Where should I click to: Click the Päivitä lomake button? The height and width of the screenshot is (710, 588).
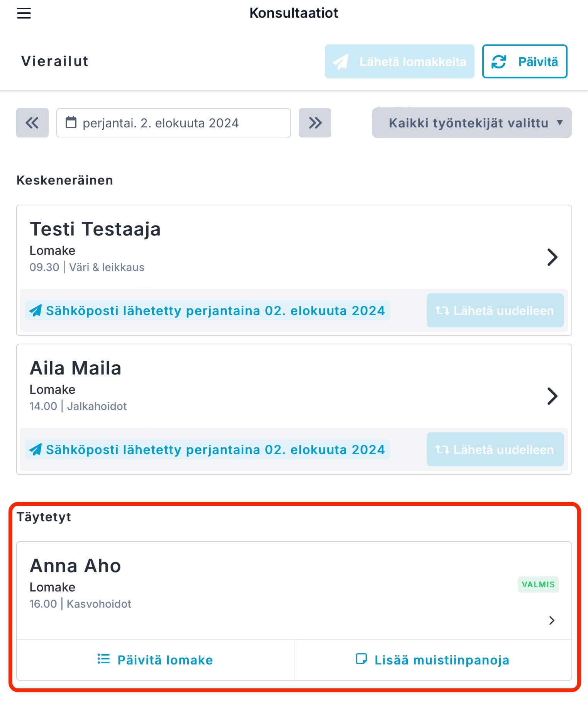pyautogui.click(x=155, y=660)
